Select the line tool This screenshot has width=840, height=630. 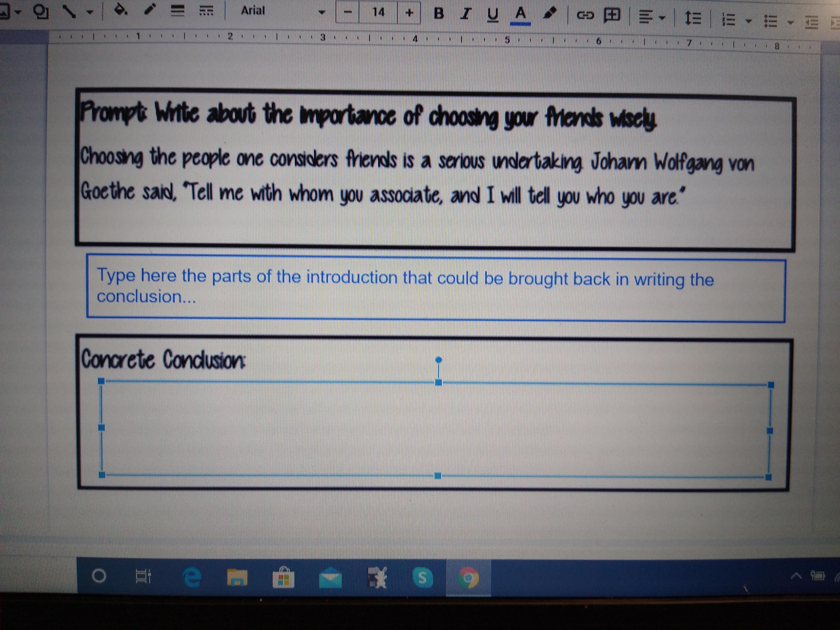click(69, 11)
